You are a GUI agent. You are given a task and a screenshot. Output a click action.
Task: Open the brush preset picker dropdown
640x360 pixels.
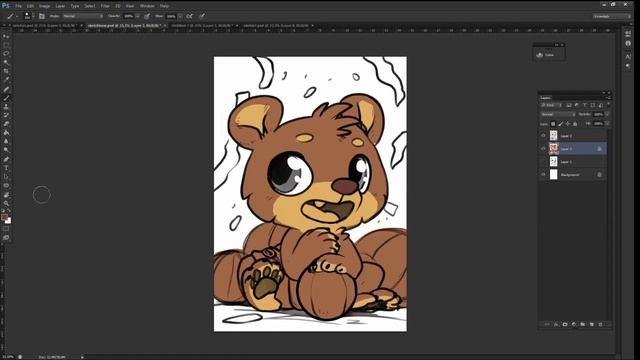[33, 16]
